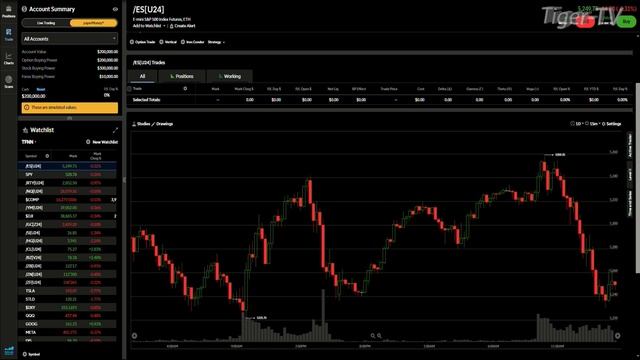
Task: Click Symbol add button below the watchlist
Action: 31,354
